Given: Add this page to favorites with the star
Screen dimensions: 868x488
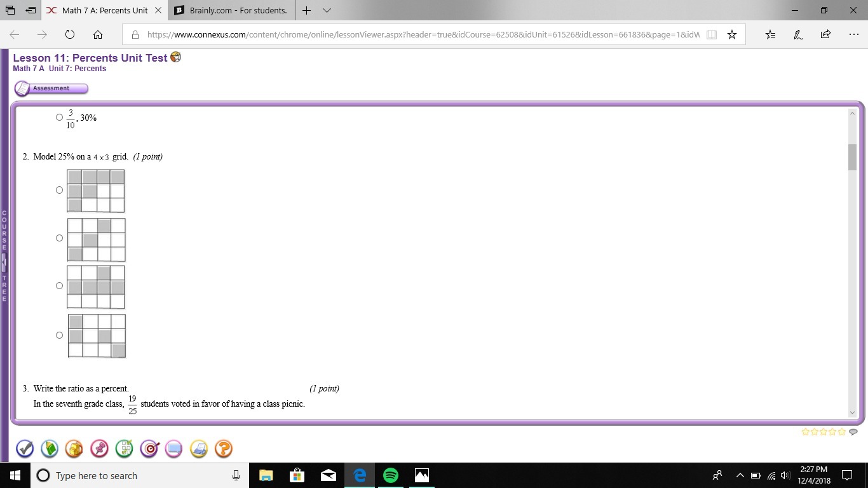Looking at the screenshot, I should 732,35.
